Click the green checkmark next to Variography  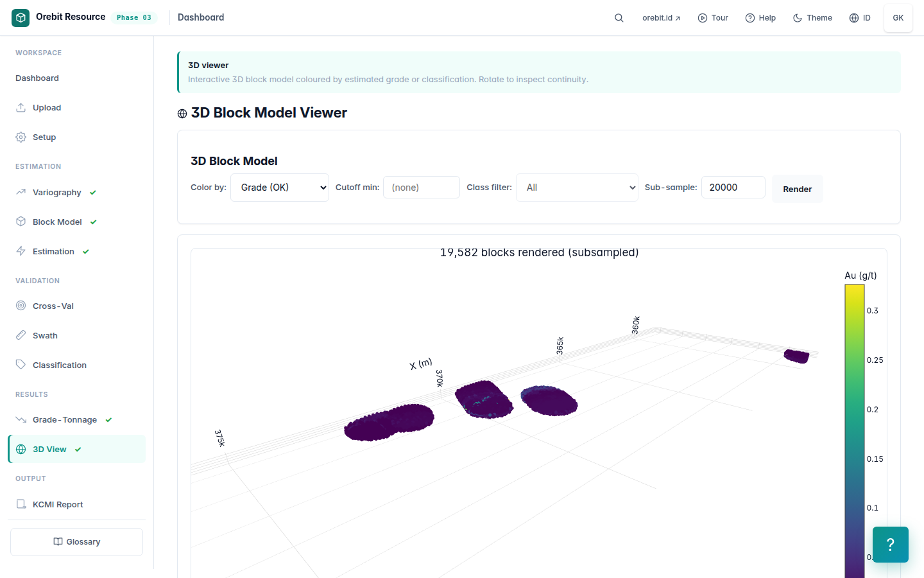pyautogui.click(x=93, y=193)
